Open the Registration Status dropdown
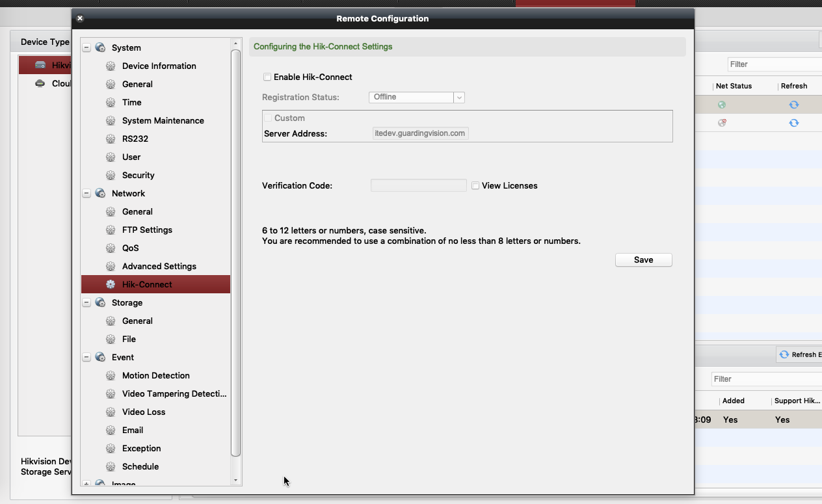The height and width of the screenshot is (504, 822). (x=416, y=97)
